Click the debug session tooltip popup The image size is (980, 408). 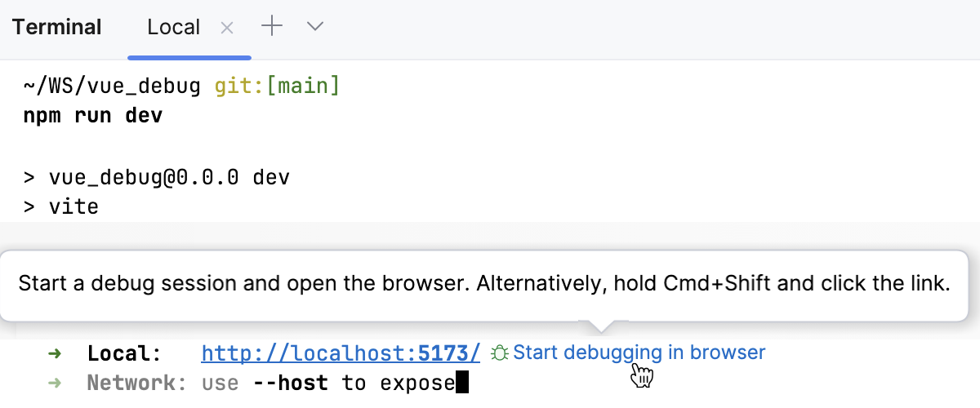484,285
